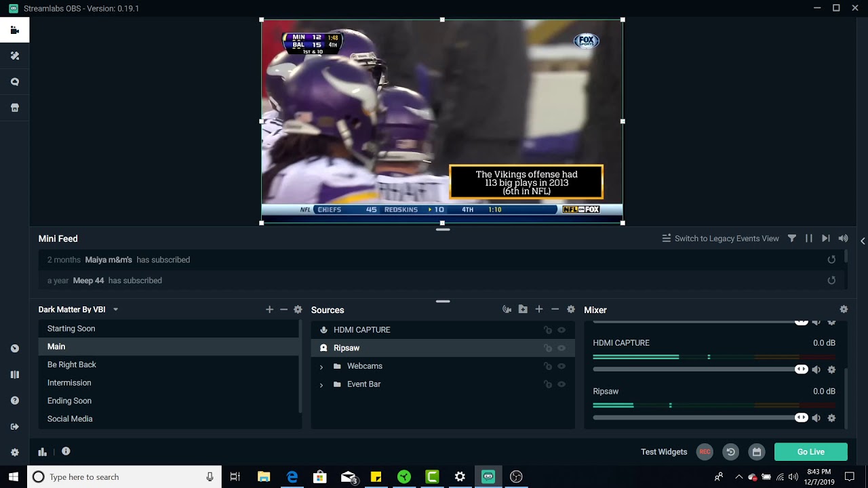This screenshot has width=868, height=488.
Task: Filter the Mini Feed events
Action: tap(791, 239)
